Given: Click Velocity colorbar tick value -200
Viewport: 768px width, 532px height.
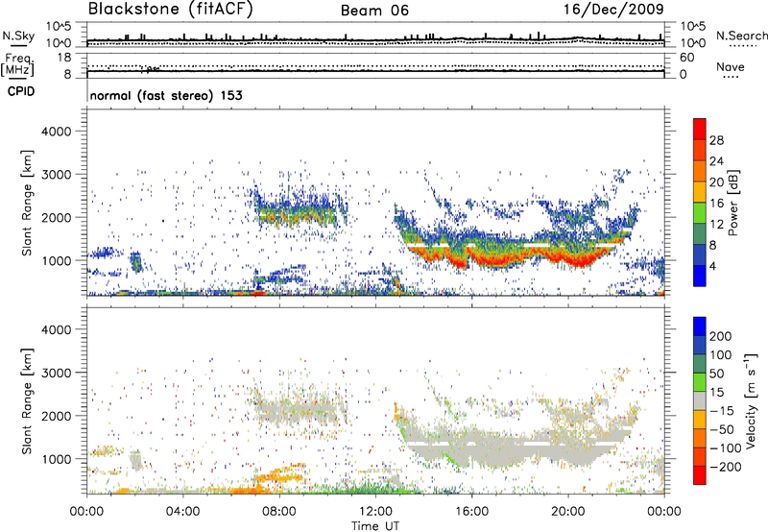Looking at the screenshot, I should pyautogui.click(x=725, y=467).
